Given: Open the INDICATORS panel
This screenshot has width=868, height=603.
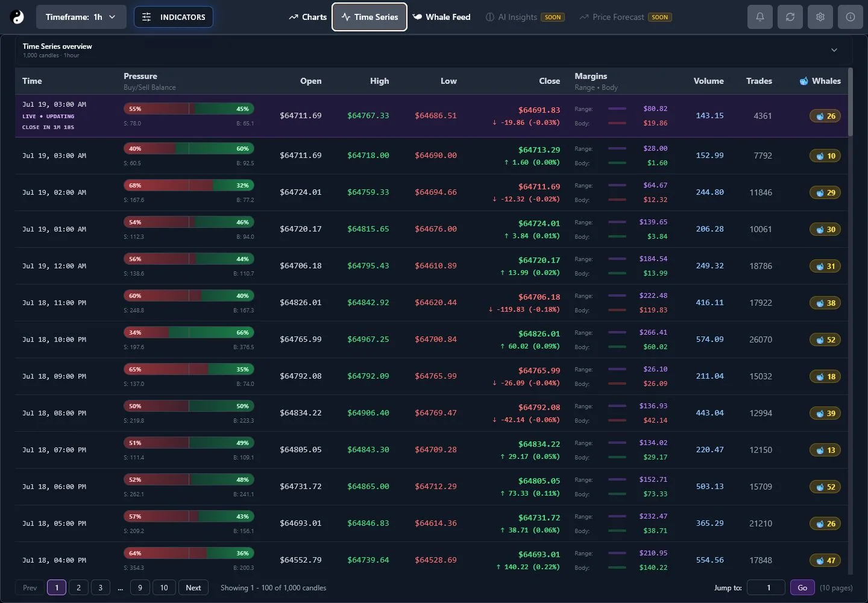Looking at the screenshot, I should coord(174,17).
